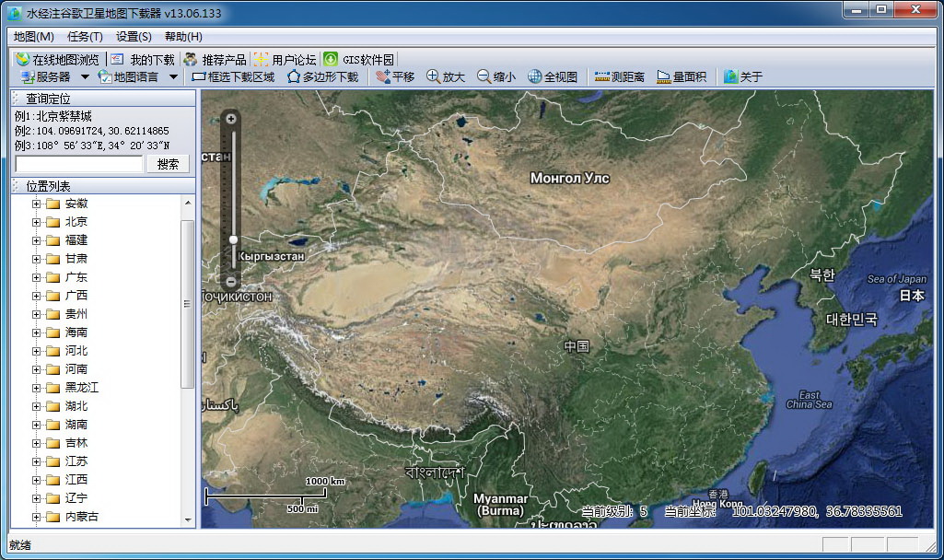Screen dimensions: 944x560
Task: Activate the 放大 zoom in tool
Action: coord(448,77)
